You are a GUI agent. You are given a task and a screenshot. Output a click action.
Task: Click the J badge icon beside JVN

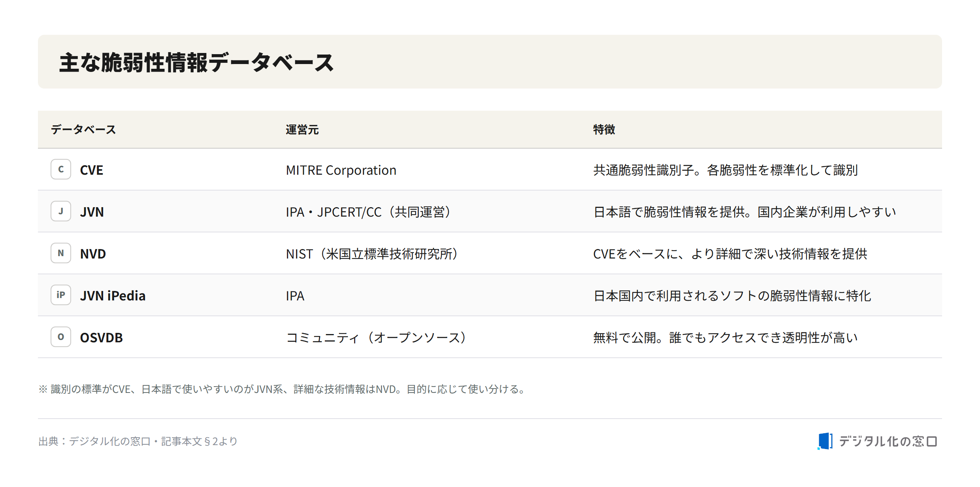click(61, 211)
